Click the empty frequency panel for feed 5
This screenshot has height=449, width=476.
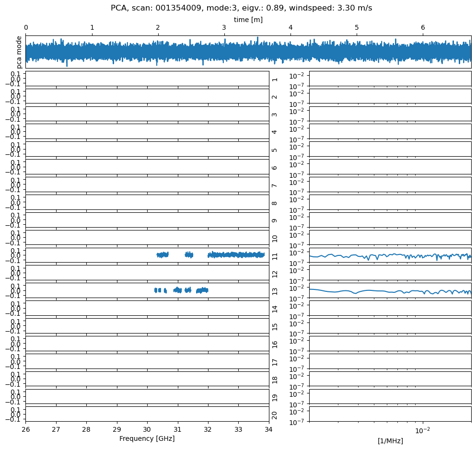point(147,149)
